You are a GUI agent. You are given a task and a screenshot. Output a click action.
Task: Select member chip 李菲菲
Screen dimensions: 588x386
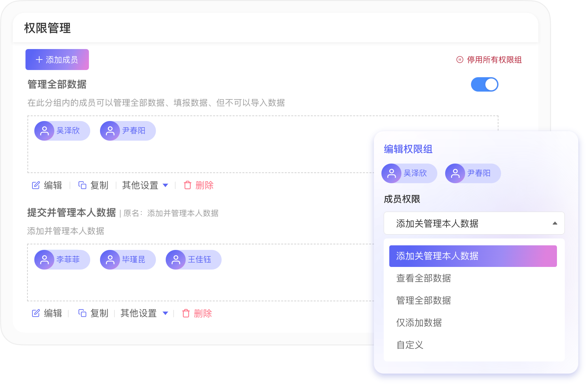click(62, 260)
